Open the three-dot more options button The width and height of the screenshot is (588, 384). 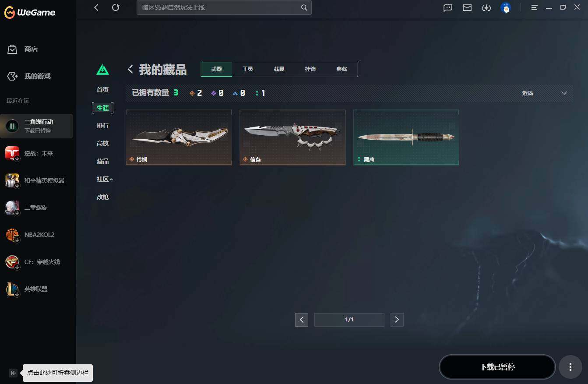(570, 367)
